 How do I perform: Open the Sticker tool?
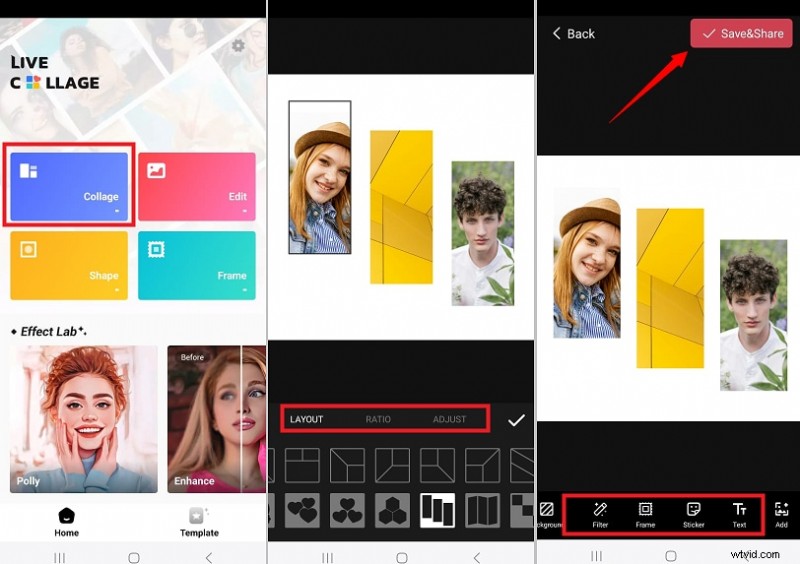click(x=693, y=514)
